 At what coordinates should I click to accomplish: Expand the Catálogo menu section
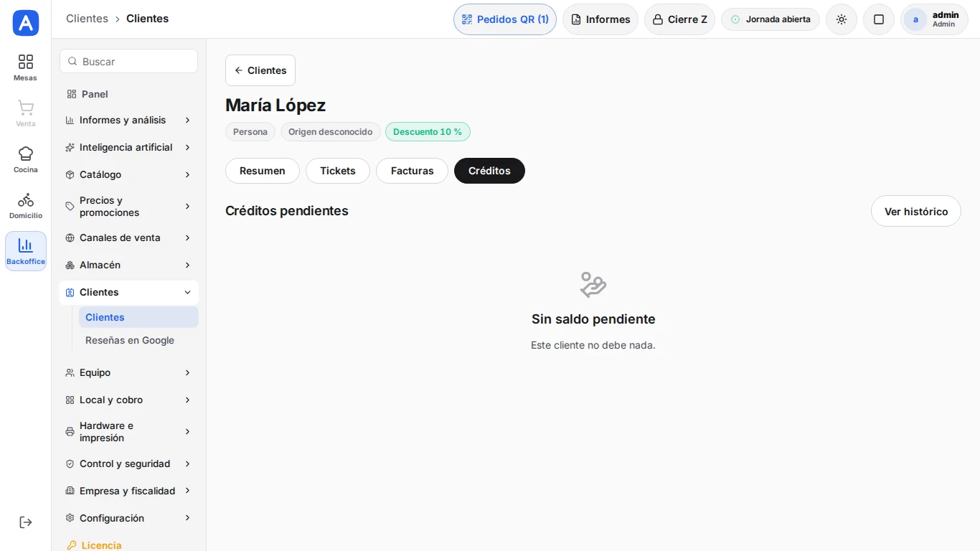click(128, 174)
